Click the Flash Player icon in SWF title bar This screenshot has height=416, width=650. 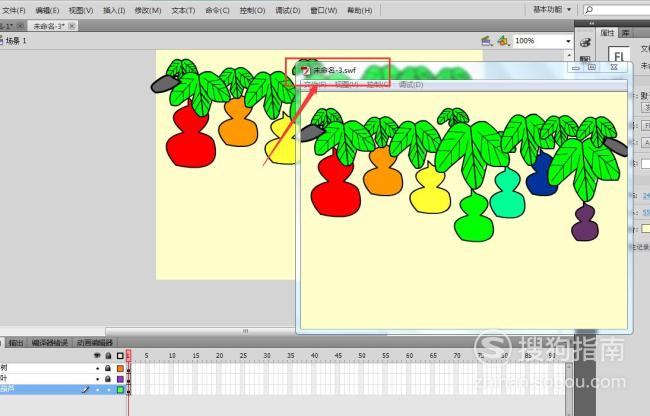[305, 70]
